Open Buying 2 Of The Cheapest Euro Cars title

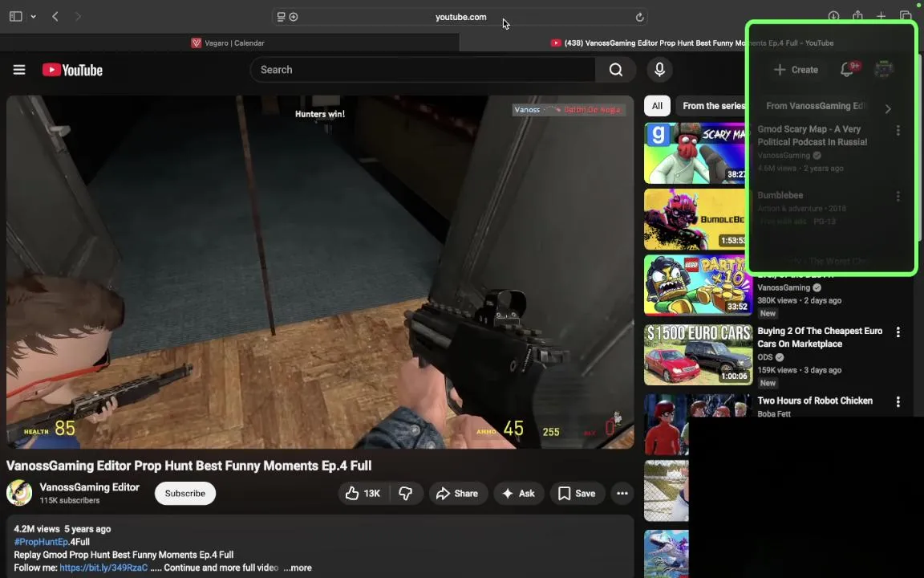tap(820, 337)
